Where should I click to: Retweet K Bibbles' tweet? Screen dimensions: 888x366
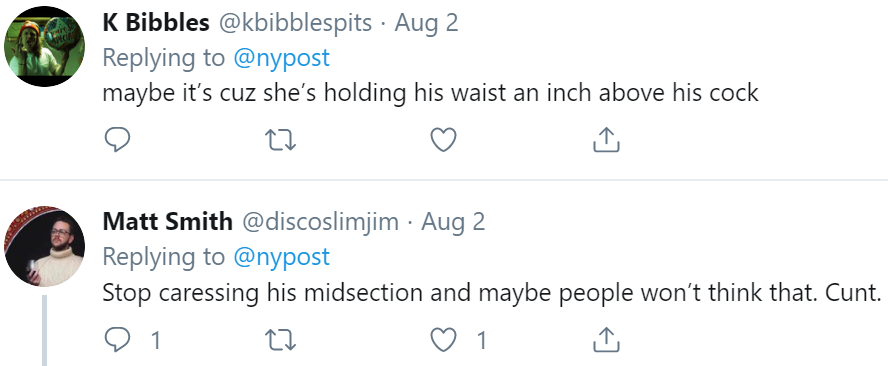pos(281,140)
